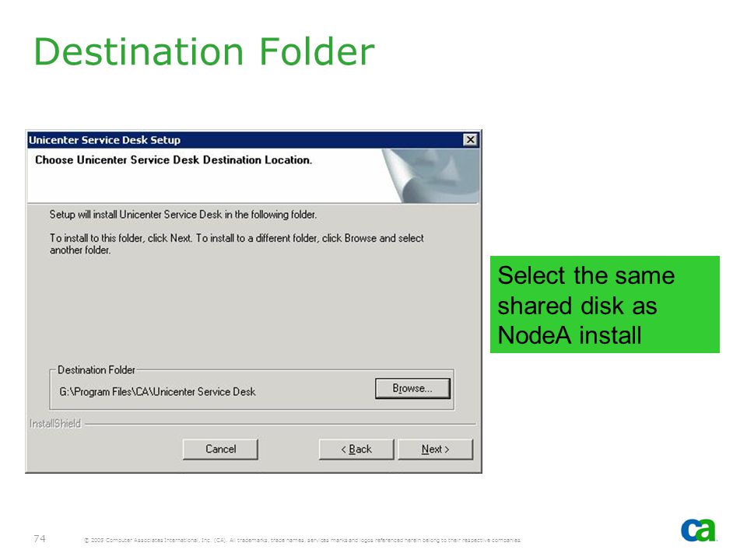747x560 pixels.
Task: Click the Browse... button
Action: click(x=412, y=388)
